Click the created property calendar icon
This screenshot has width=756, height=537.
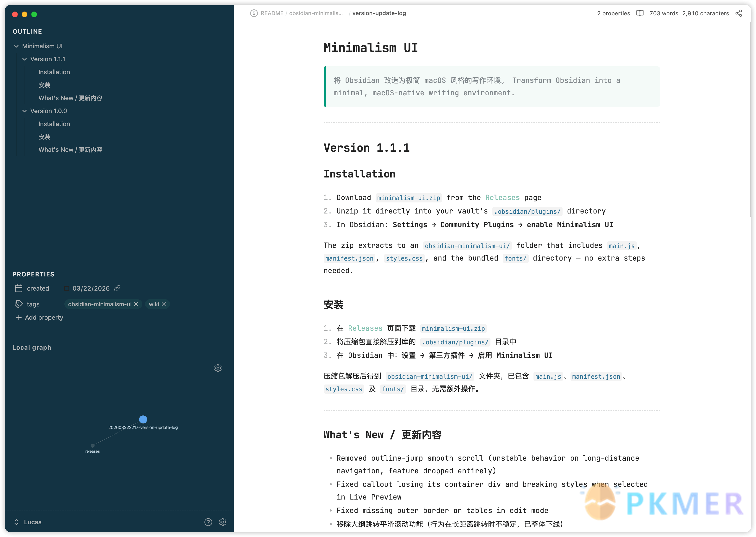coord(19,288)
